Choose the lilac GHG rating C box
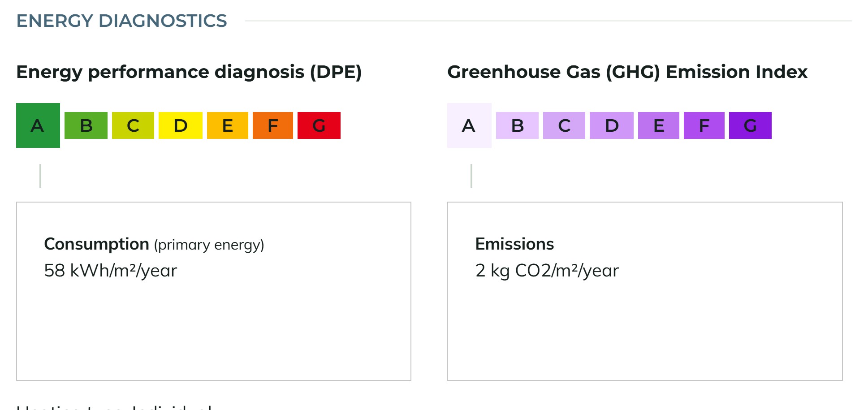Image resolution: width=868 pixels, height=410 pixels. [x=564, y=125]
